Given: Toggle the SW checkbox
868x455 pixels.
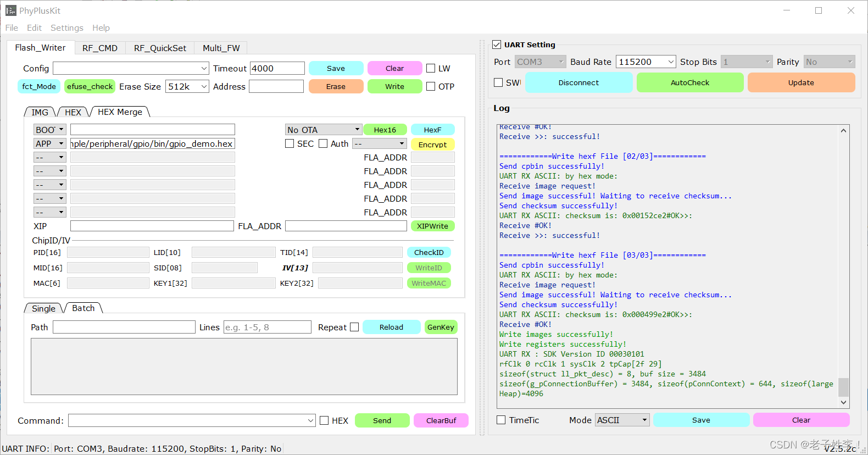Looking at the screenshot, I should point(498,82).
